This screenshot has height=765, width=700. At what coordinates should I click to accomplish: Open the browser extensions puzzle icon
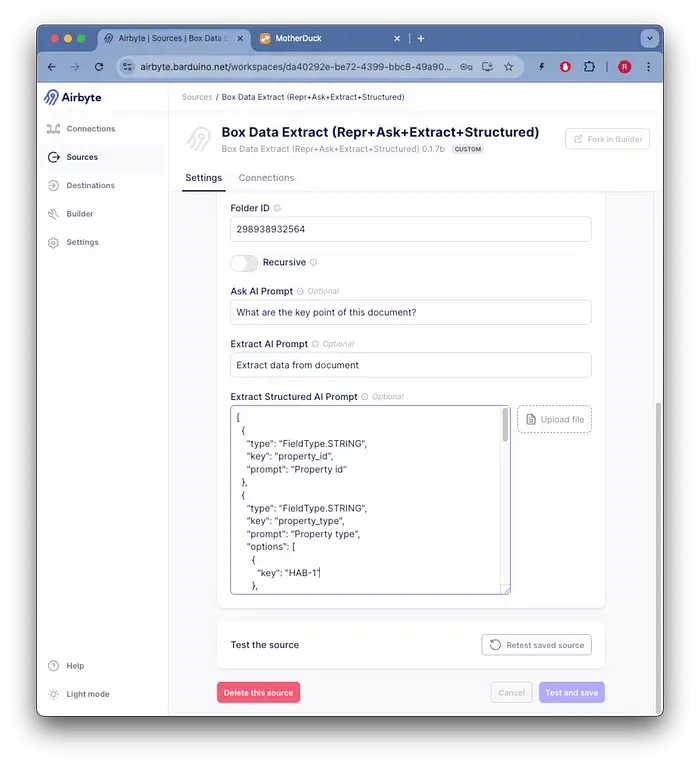[x=589, y=67]
